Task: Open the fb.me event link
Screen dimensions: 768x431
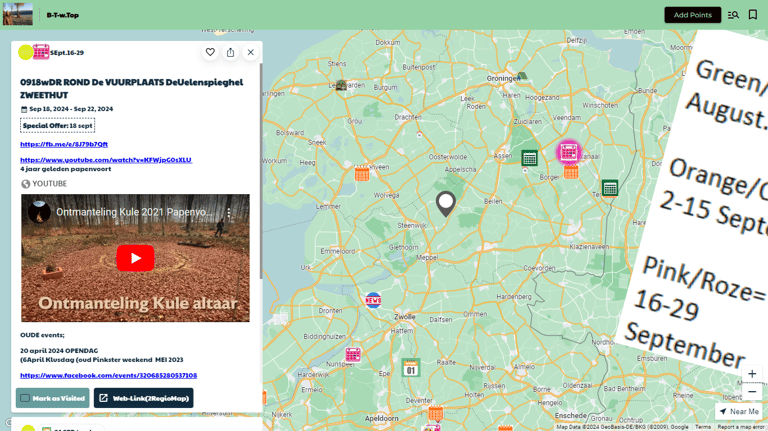Action: [64, 144]
